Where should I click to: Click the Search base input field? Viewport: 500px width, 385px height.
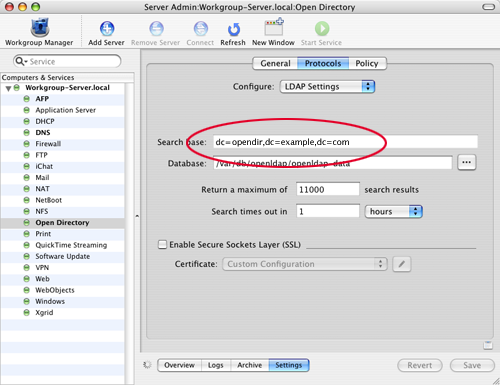[x=345, y=142]
